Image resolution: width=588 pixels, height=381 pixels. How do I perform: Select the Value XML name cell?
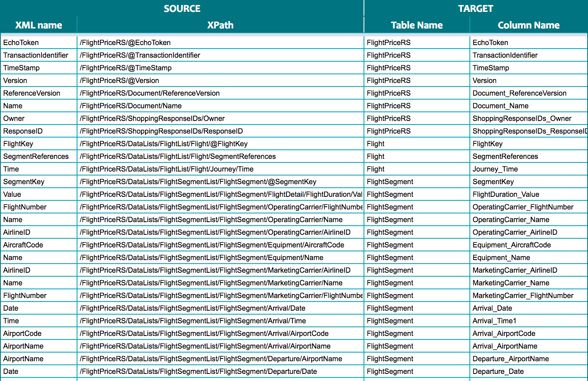pyautogui.click(x=38, y=194)
